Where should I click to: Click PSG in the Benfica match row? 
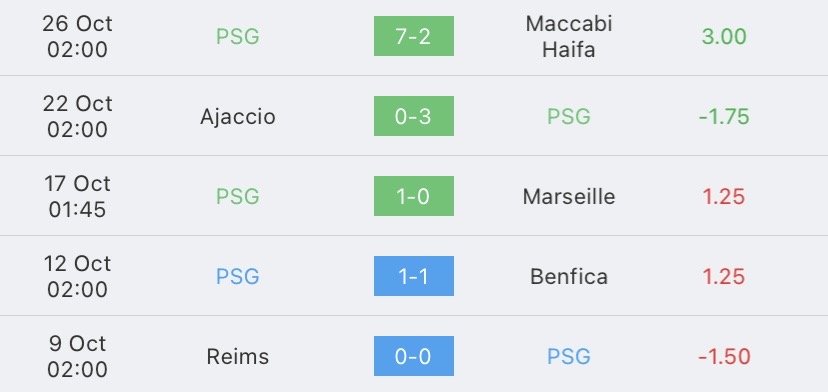click(x=238, y=276)
